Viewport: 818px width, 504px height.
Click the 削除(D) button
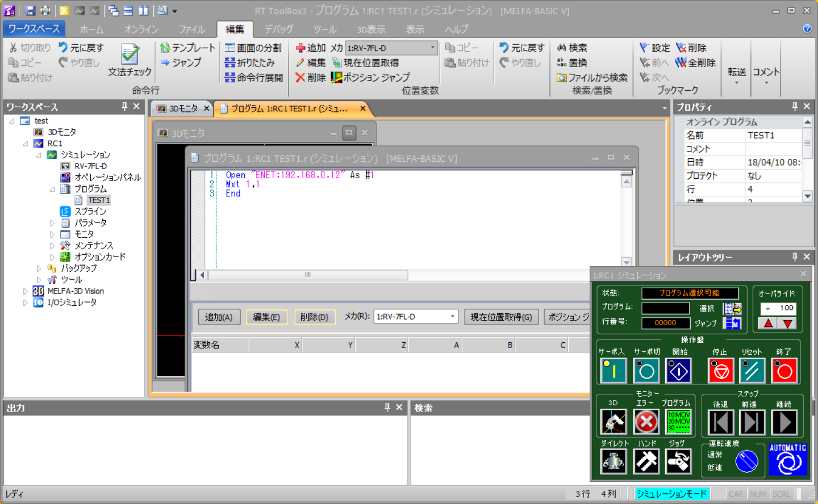pos(314,317)
